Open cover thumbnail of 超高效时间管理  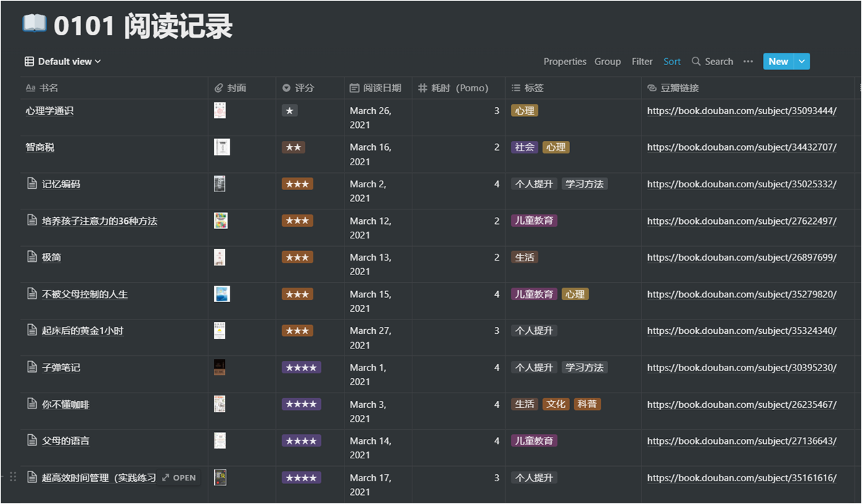(220, 477)
